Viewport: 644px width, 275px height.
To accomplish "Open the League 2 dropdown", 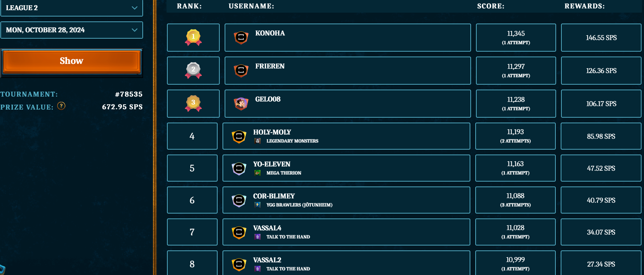I will pyautogui.click(x=72, y=8).
